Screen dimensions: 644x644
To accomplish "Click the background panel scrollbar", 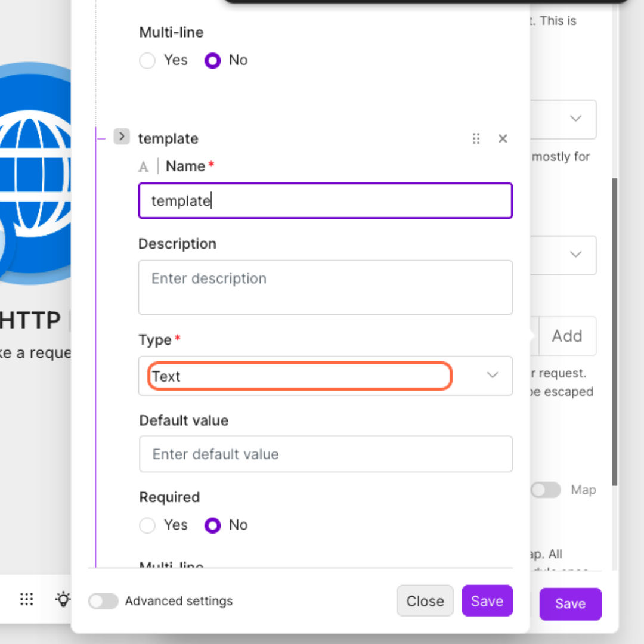I will 614,332.
